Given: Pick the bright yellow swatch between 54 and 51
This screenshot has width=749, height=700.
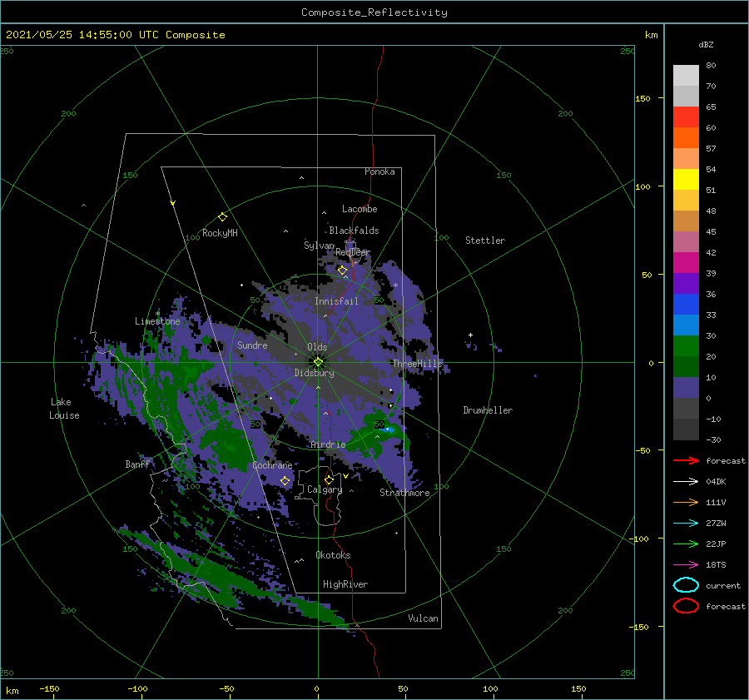Looking at the screenshot, I should click(x=686, y=180).
